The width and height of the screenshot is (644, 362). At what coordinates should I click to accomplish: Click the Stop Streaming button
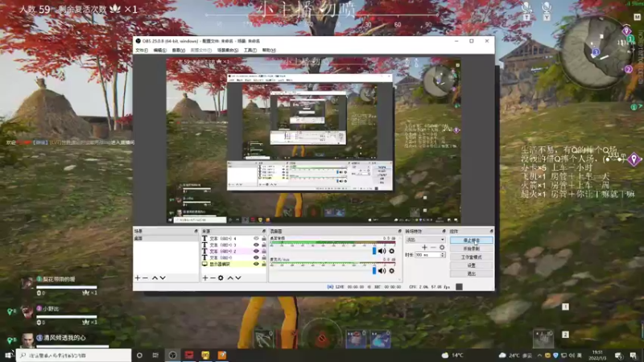(472, 240)
